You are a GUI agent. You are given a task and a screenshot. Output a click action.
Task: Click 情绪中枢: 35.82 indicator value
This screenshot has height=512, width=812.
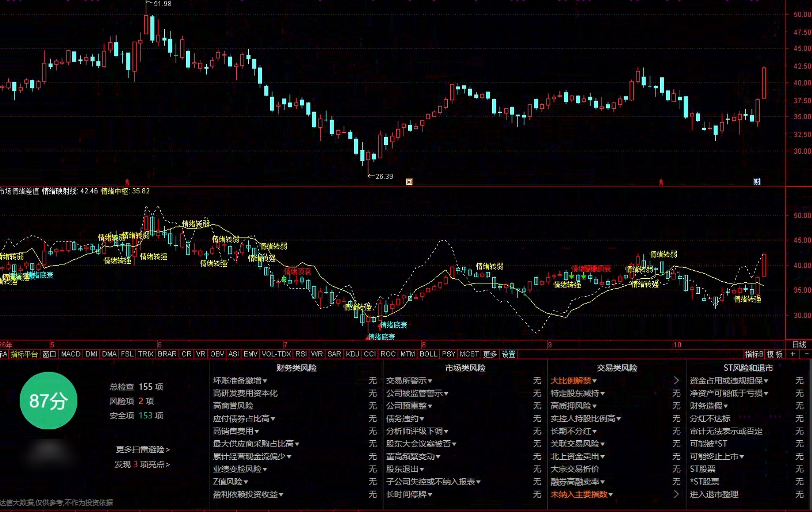(x=125, y=191)
